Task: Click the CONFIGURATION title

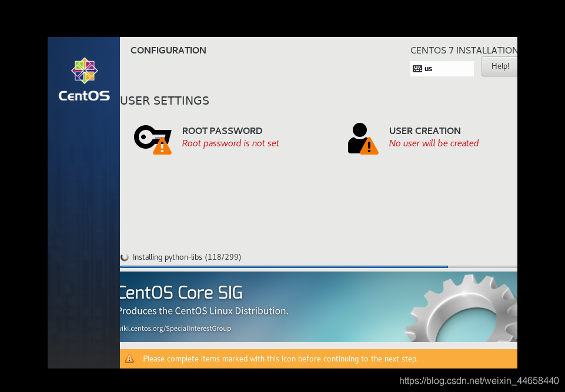Action: [168, 51]
